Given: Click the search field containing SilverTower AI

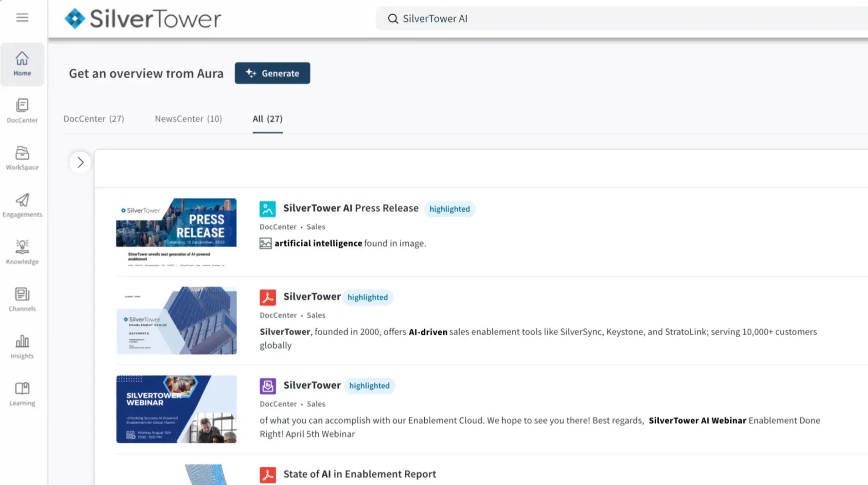Looking at the screenshot, I should pos(622,19).
